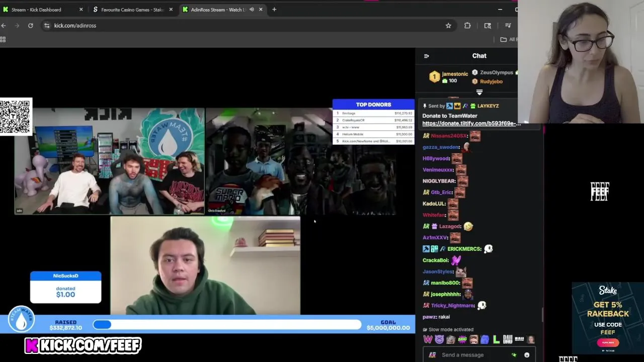The width and height of the screenshot is (644, 362).
Task: Open the apps grid in bookmarks bar
Action: click(3, 40)
